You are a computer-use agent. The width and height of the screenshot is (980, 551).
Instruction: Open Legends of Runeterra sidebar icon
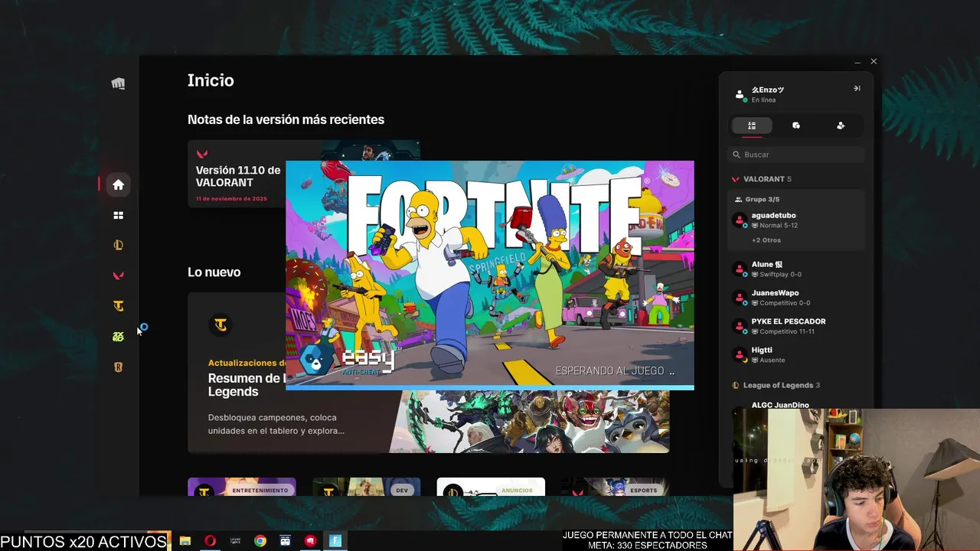pos(118,367)
